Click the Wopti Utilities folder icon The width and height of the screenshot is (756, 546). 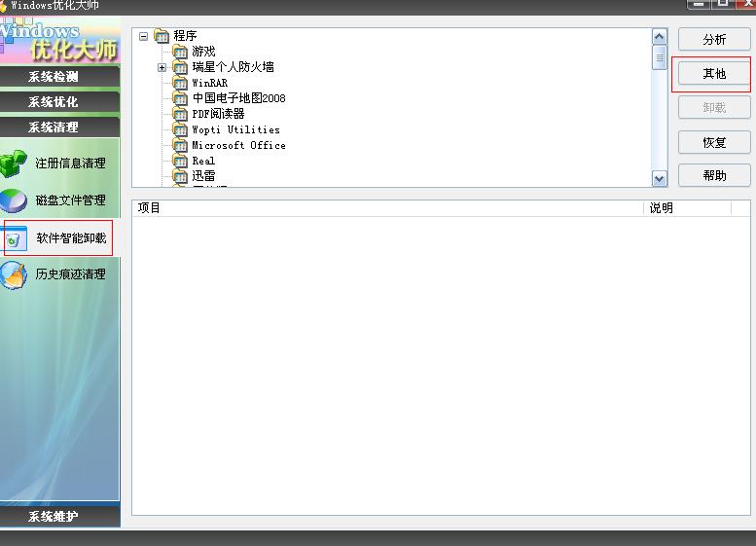[180, 129]
